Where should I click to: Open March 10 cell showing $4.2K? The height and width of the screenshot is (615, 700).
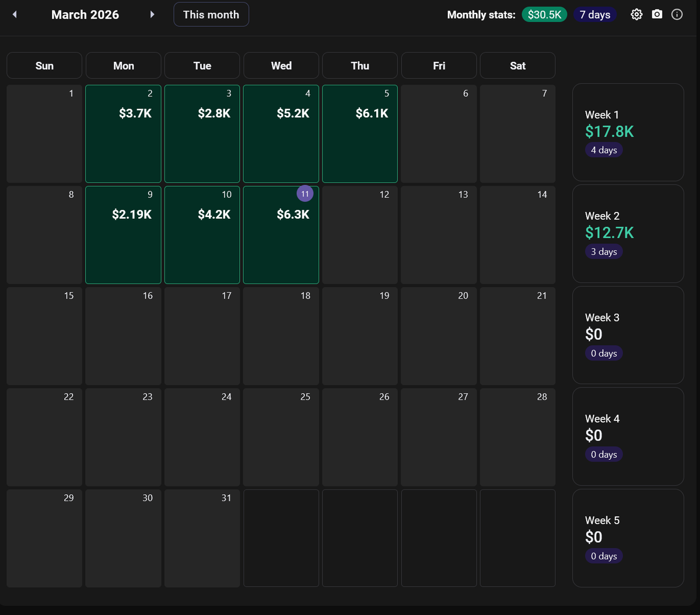click(202, 235)
